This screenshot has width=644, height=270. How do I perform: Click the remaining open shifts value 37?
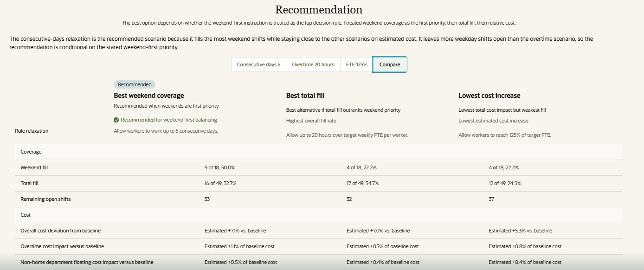point(491,199)
